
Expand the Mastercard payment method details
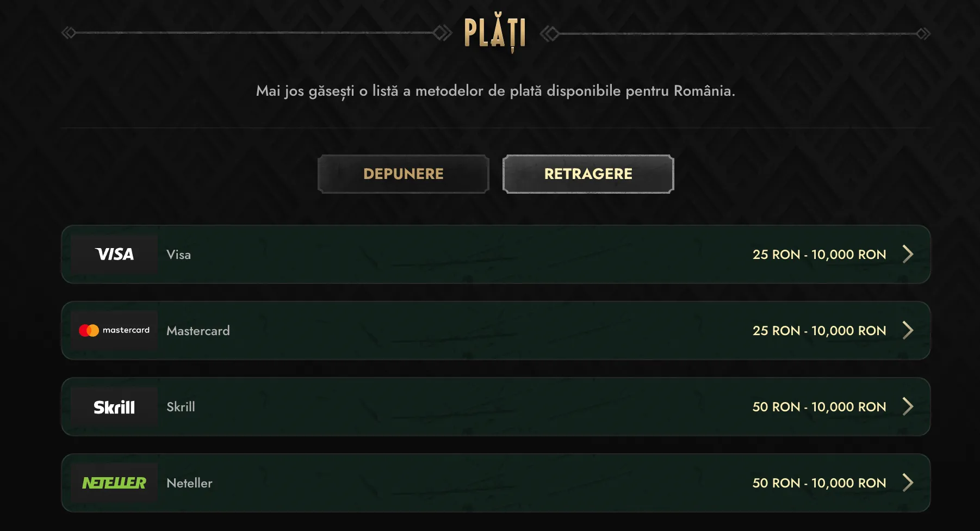click(x=907, y=330)
